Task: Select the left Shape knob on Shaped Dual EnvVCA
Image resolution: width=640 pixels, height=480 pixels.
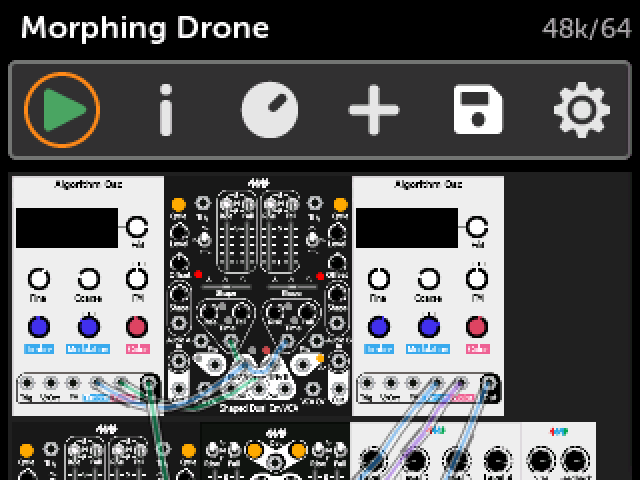Action: pyautogui.click(x=179, y=295)
